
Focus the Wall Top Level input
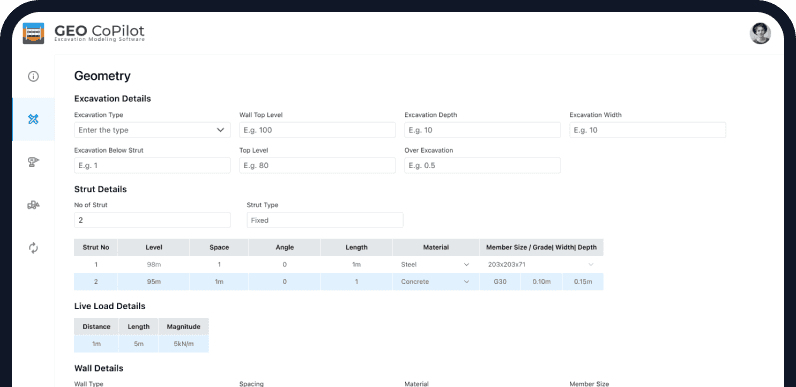point(317,130)
